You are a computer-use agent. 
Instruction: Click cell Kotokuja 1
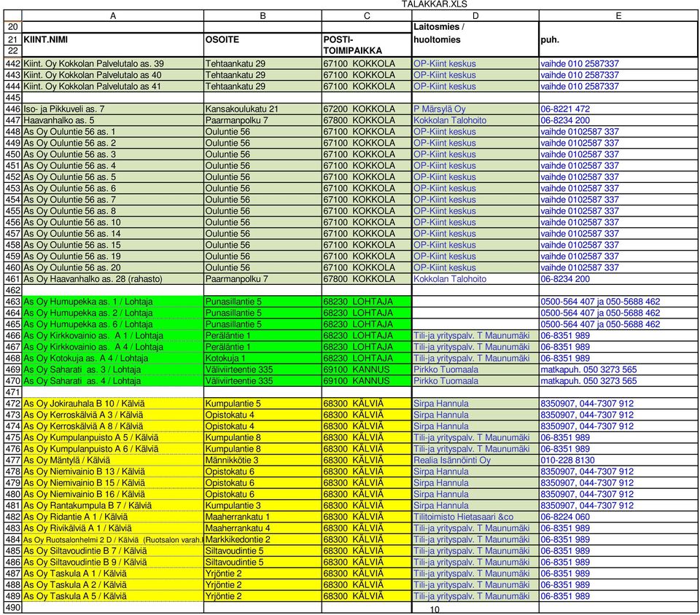262,358
